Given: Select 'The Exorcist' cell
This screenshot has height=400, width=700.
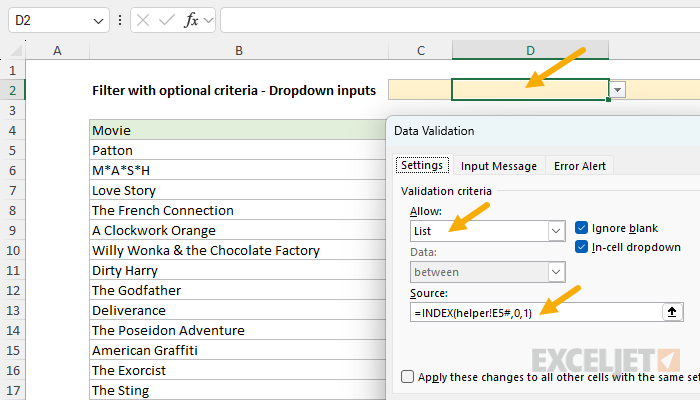Looking at the screenshot, I should click(x=238, y=371).
